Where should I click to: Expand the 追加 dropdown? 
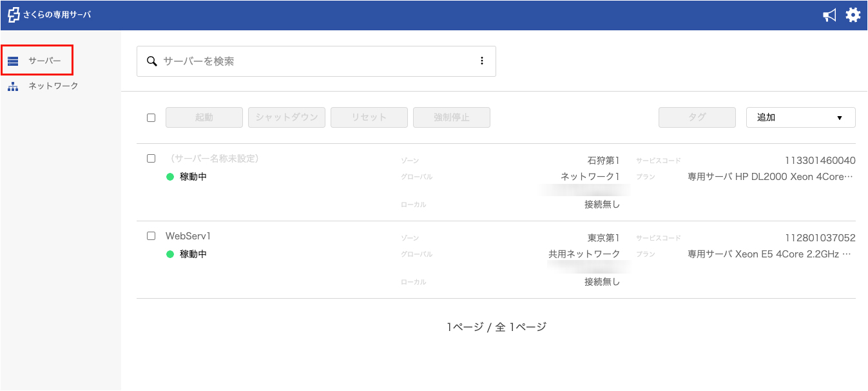click(800, 117)
